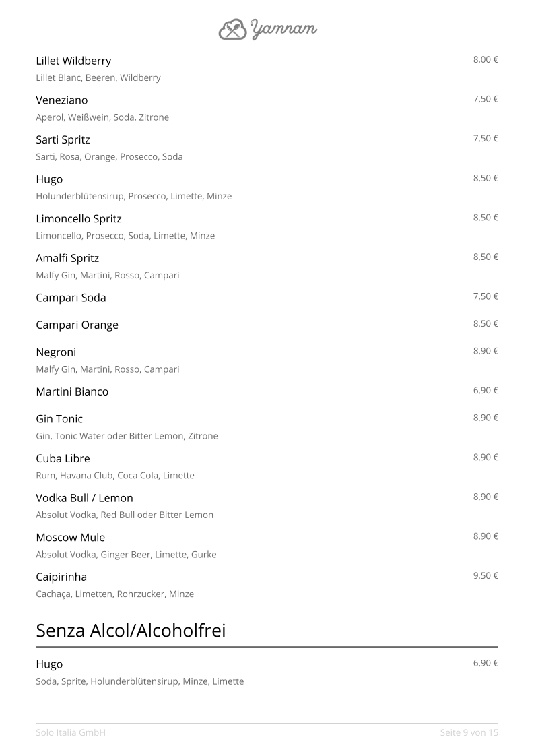Click the Cuba Libre menu item
Image resolution: width=534 pixels, height=756 pixels.
point(63,459)
